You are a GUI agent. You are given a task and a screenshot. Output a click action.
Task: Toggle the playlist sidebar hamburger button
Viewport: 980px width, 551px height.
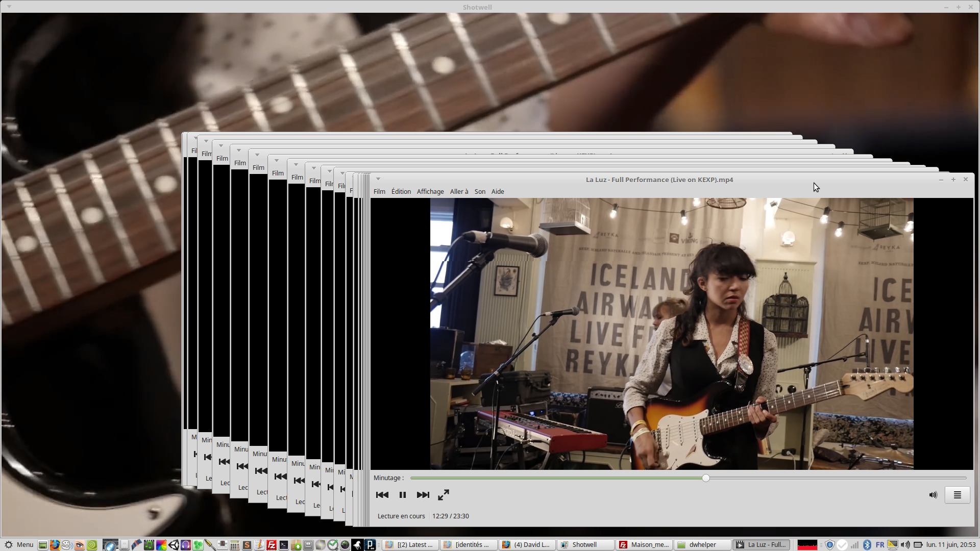[957, 495]
